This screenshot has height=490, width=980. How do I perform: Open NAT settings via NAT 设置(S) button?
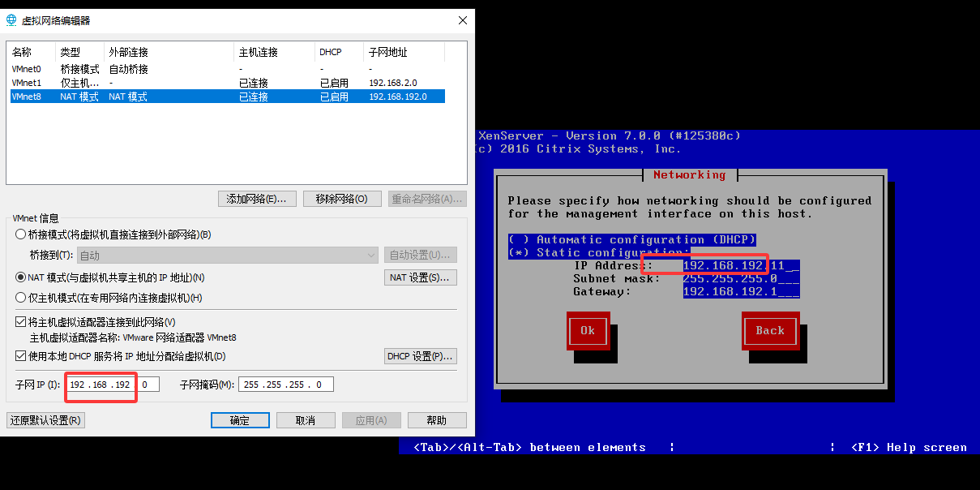(418, 277)
